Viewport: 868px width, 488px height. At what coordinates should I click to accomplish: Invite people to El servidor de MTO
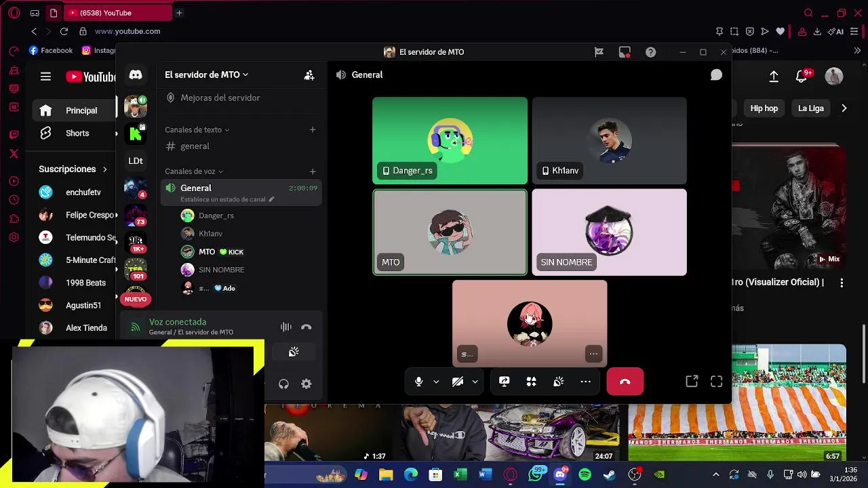pyautogui.click(x=309, y=75)
